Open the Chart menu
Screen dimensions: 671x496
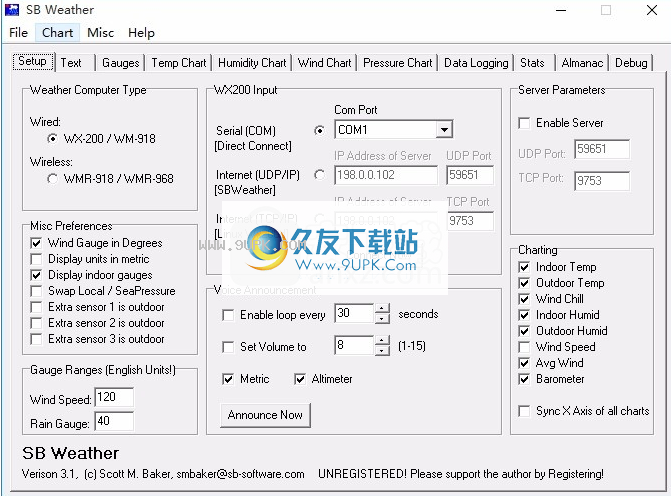(x=57, y=33)
